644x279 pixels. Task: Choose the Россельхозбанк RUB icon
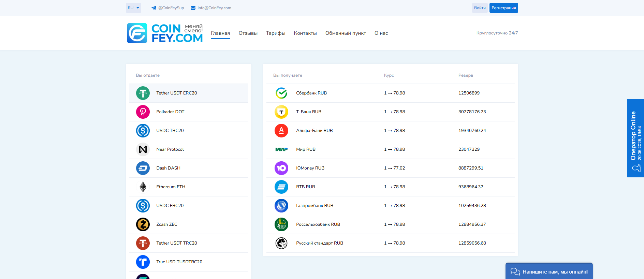tap(281, 224)
